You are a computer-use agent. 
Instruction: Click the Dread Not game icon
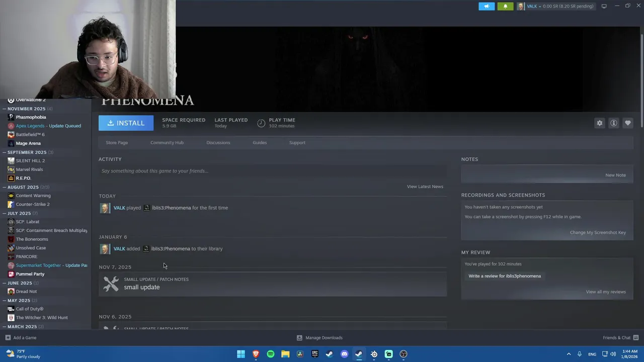[11, 292]
